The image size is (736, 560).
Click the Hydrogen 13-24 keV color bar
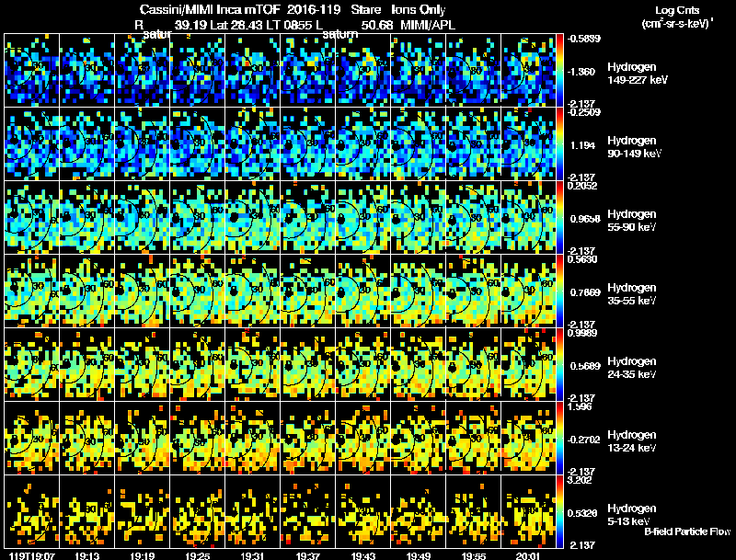559,439
